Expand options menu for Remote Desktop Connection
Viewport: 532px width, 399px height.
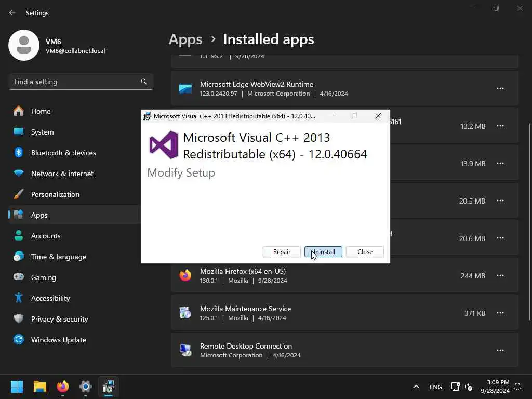[x=500, y=351]
